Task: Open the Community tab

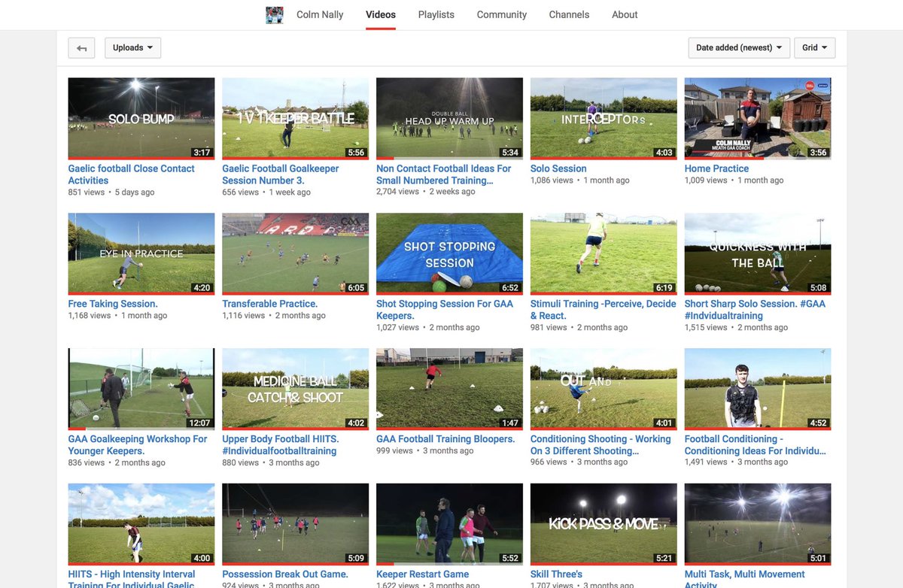Action: click(502, 15)
